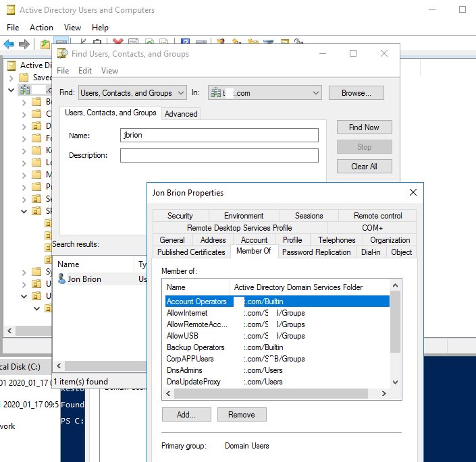Select the CorpAPPUsers group row
The image size is (476, 462).
pyautogui.click(x=277, y=359)
